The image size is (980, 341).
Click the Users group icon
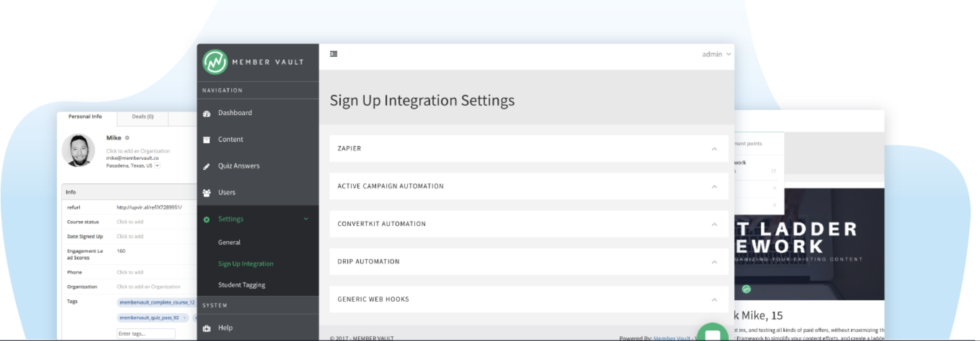[x=207, y=193]
